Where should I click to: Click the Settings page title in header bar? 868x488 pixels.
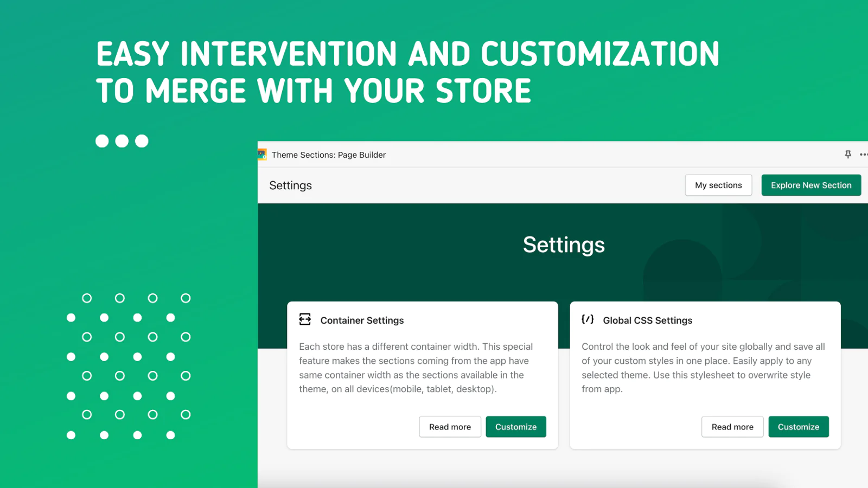click(290, 185)
